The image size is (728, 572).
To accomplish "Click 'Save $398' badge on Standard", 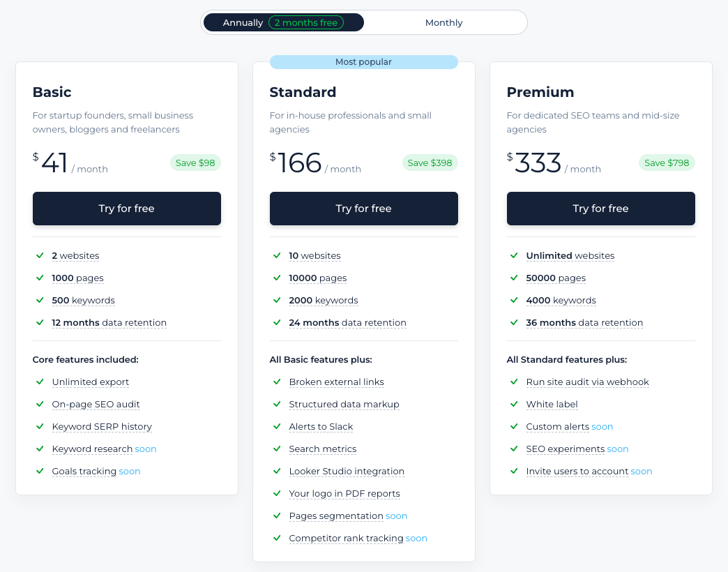I will 430,163.
